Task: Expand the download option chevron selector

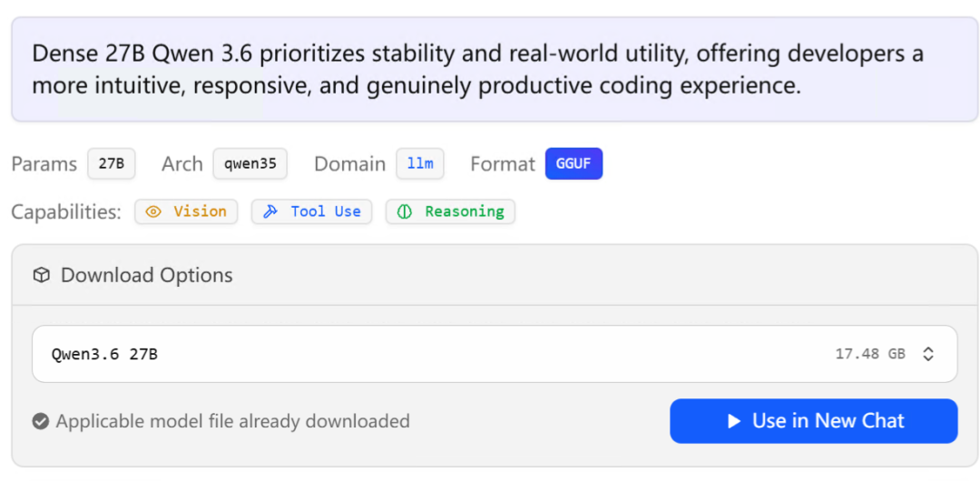Action: [x=928, y=354]
